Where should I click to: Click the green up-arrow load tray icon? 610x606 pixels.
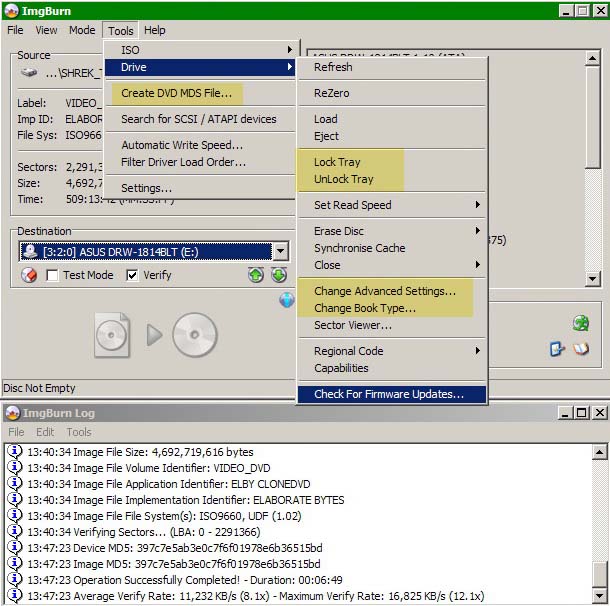pos(256,275)
